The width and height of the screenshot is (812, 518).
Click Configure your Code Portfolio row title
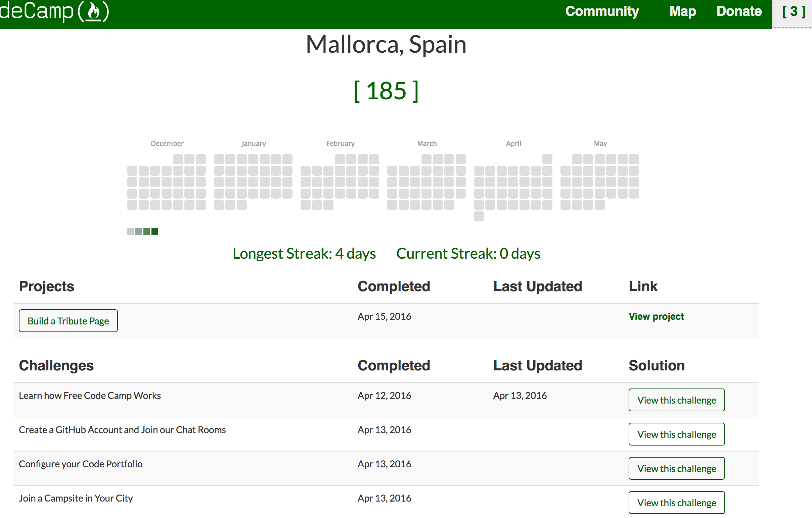click(x=81, y=464)
